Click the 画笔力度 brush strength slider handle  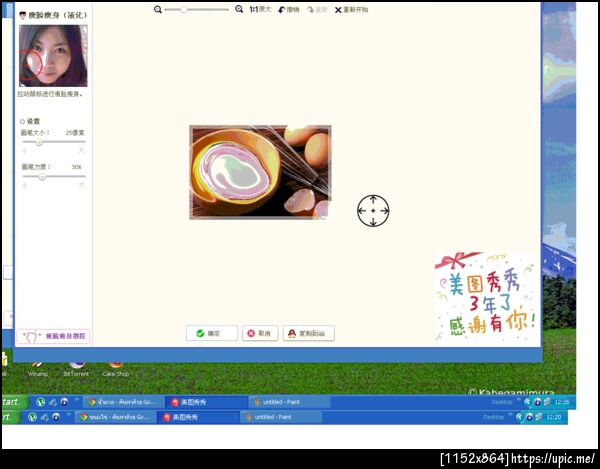pyautogui.click(x=42, y=177)
